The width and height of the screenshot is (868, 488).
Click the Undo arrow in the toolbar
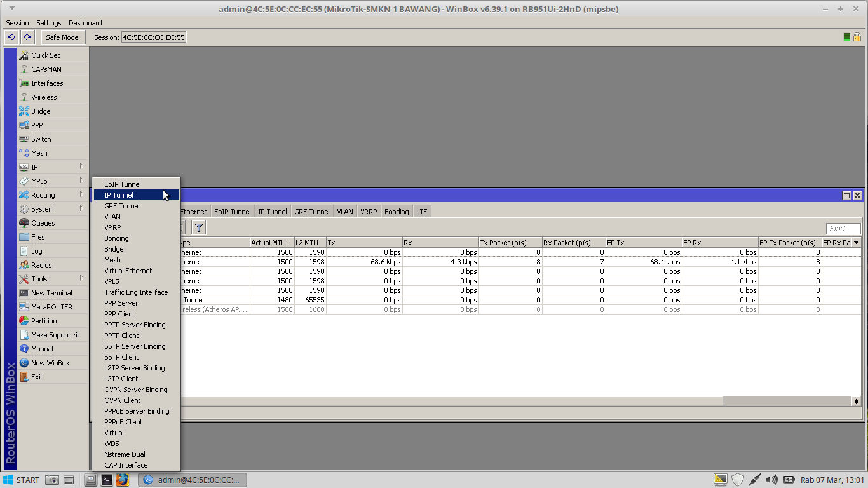[11, 37]
